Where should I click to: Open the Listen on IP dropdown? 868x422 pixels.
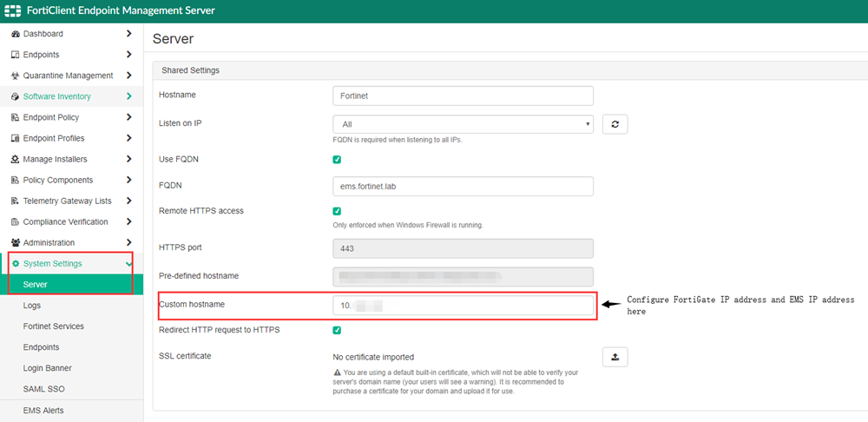[463, 124]
